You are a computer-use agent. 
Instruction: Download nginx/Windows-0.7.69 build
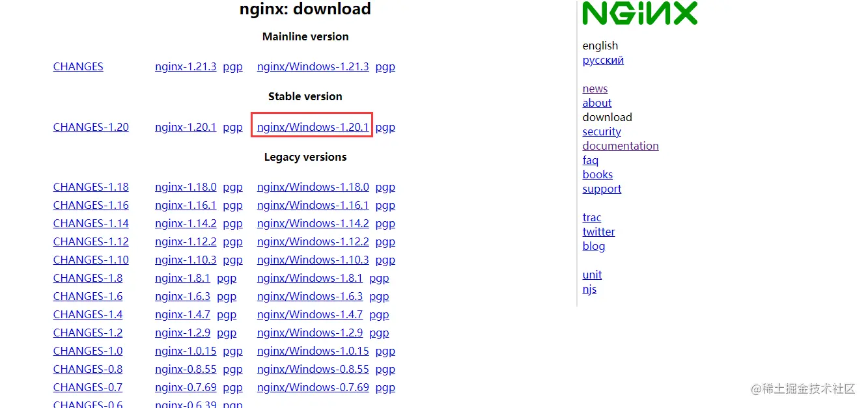pos(313,387)
